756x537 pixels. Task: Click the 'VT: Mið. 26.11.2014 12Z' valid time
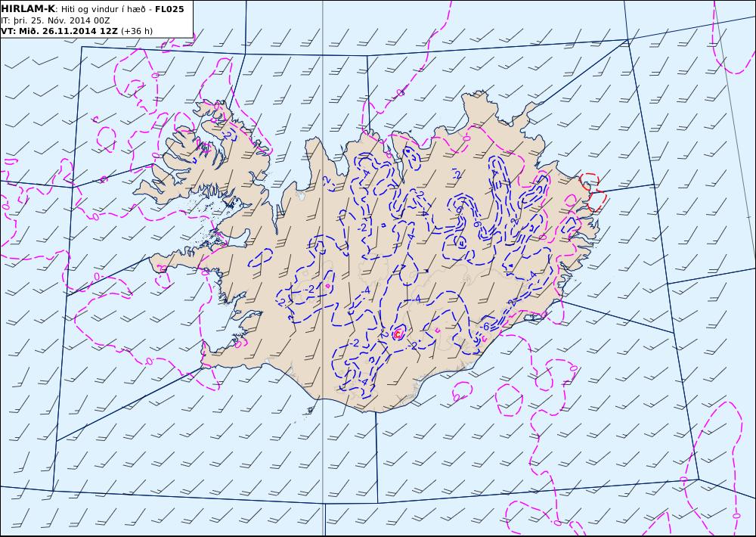click(x=59, y=31)
